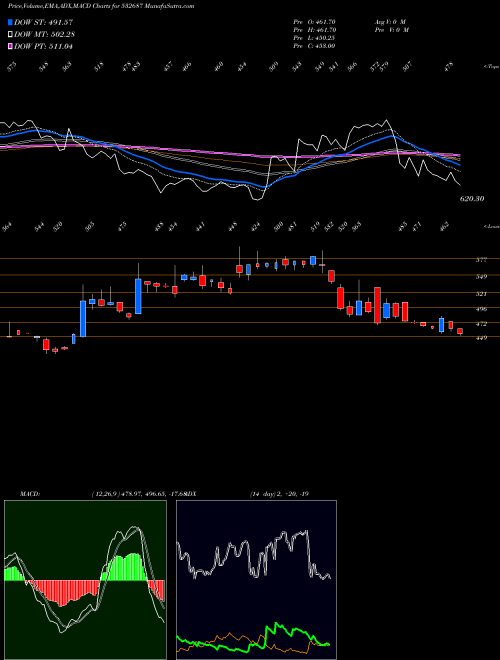This screenshot has width=500, height=660.
Task: Select the 'DOW ST: 491.57' legend text
Action: (x=43, y=22)
